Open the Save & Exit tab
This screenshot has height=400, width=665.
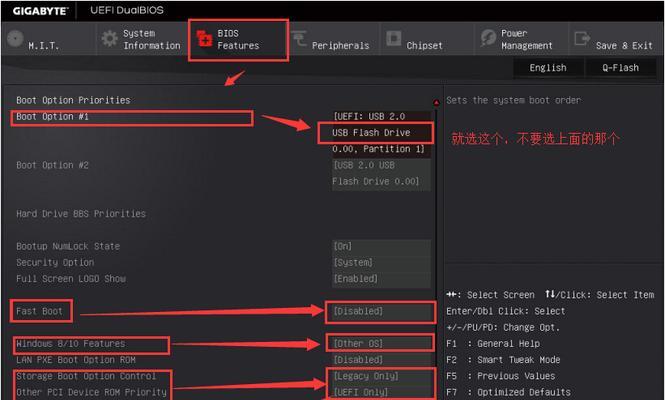(616, 39)
